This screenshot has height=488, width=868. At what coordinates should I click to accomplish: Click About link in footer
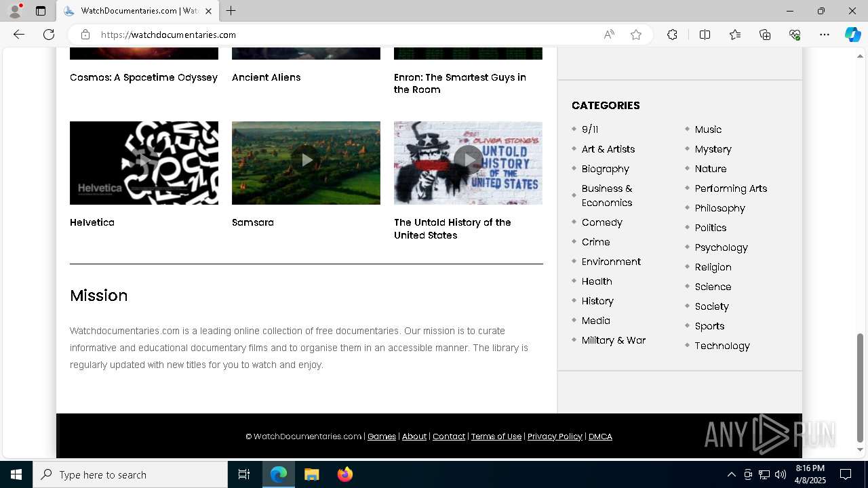point(414,436)
